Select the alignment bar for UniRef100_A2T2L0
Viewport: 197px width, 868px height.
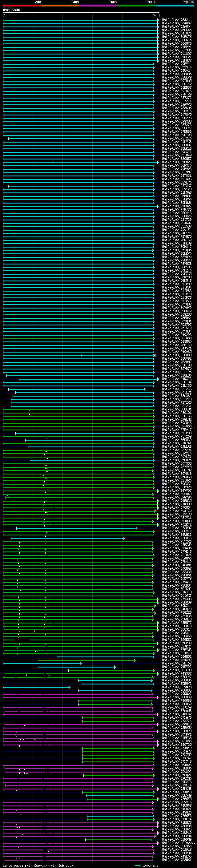pyautogui.click(x=82, y=139)
